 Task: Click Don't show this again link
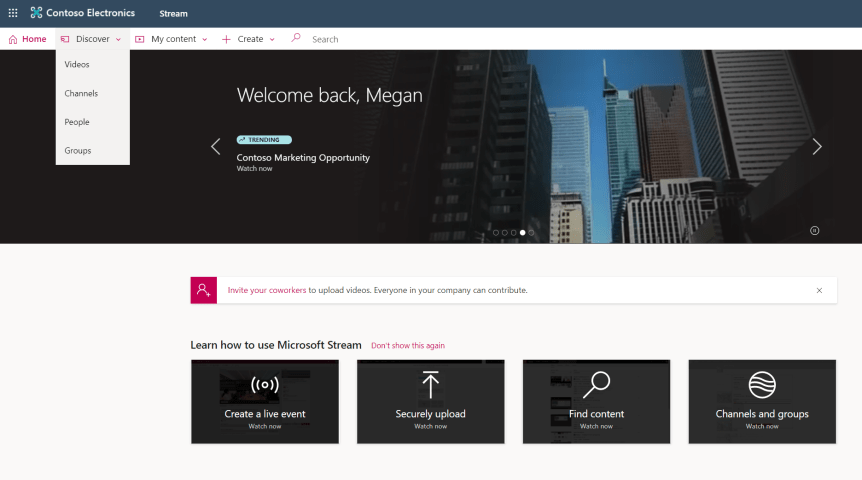pos(407,346)
